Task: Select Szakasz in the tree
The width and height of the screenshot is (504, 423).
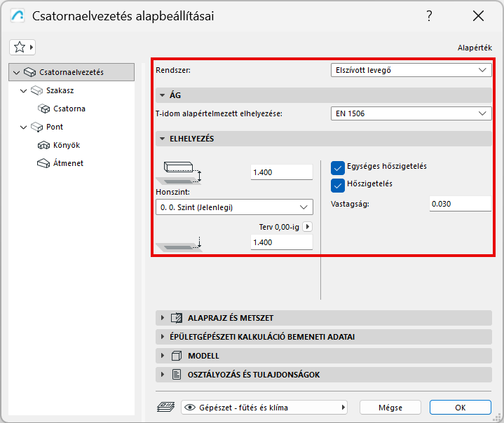Action: coord(60,90)
